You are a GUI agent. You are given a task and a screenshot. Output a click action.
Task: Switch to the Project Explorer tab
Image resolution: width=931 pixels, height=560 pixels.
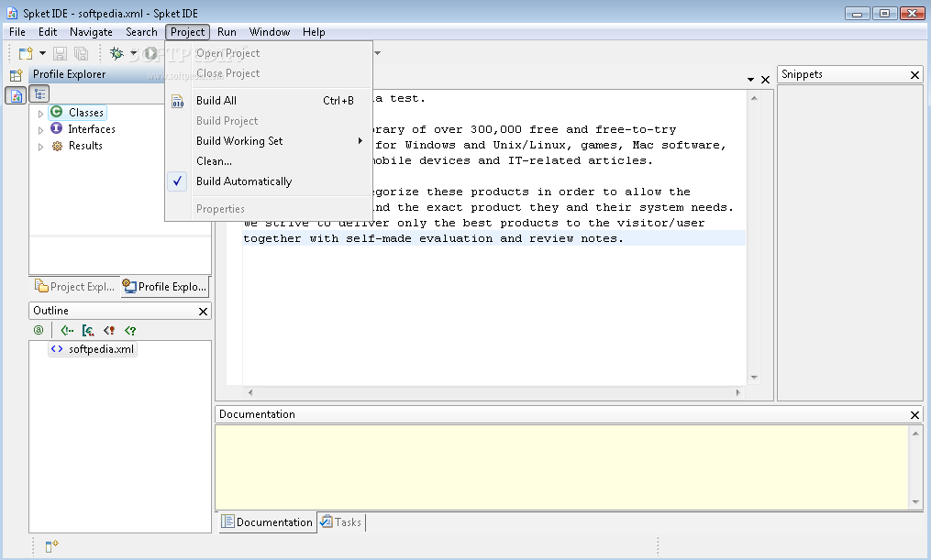click(x=75, y=287)
